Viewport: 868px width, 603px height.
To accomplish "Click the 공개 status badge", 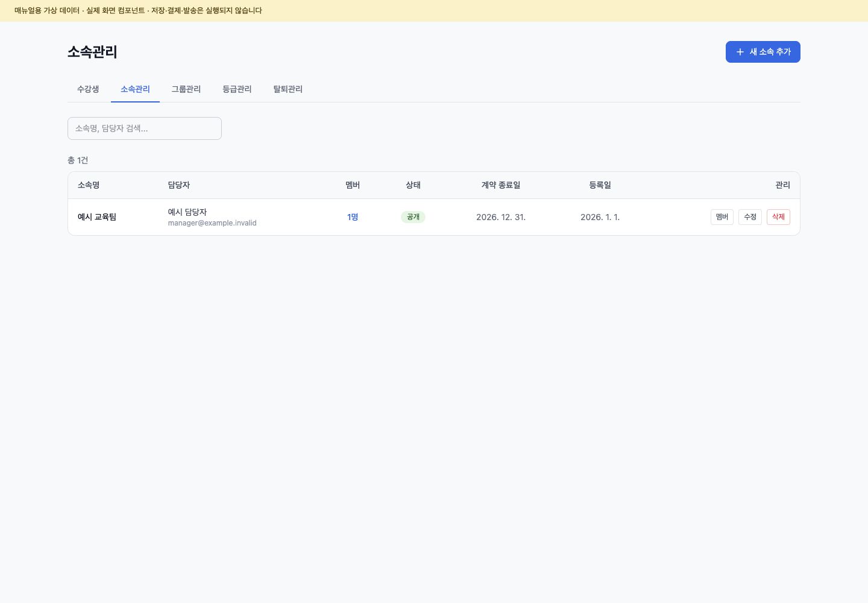I will (x=413, y=217).
